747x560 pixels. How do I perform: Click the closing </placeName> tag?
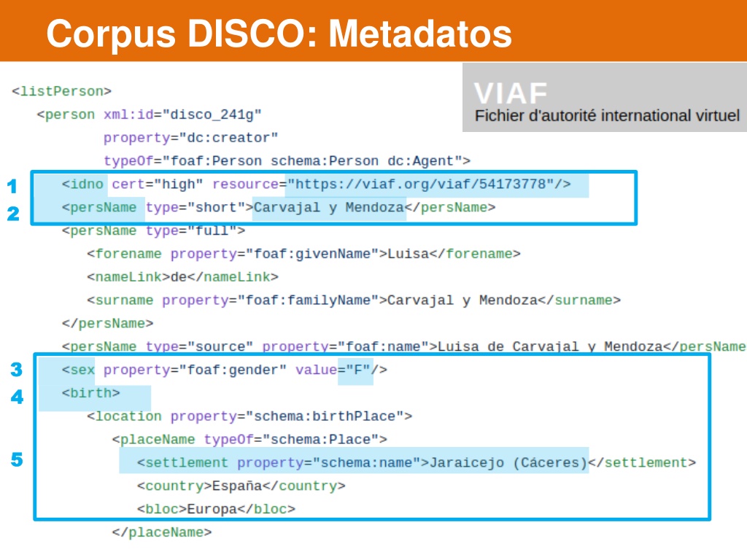click(x=161, y=532)
